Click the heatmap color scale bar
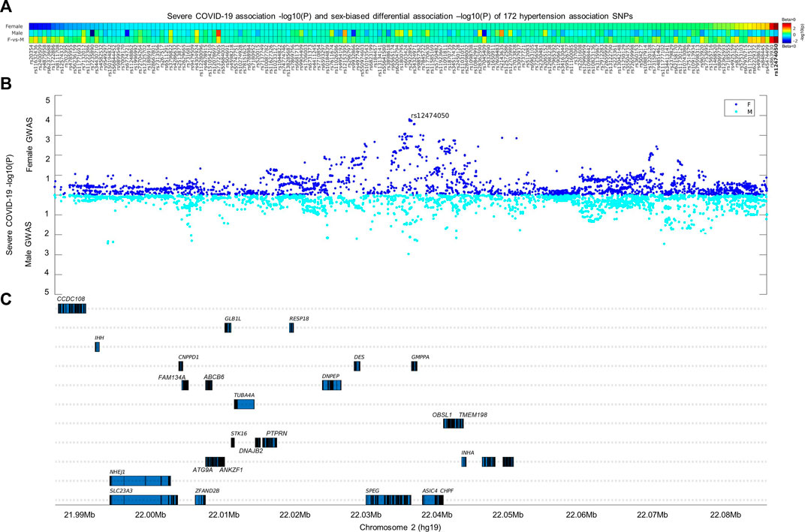The image size is (805, 532). click(785, 35)
